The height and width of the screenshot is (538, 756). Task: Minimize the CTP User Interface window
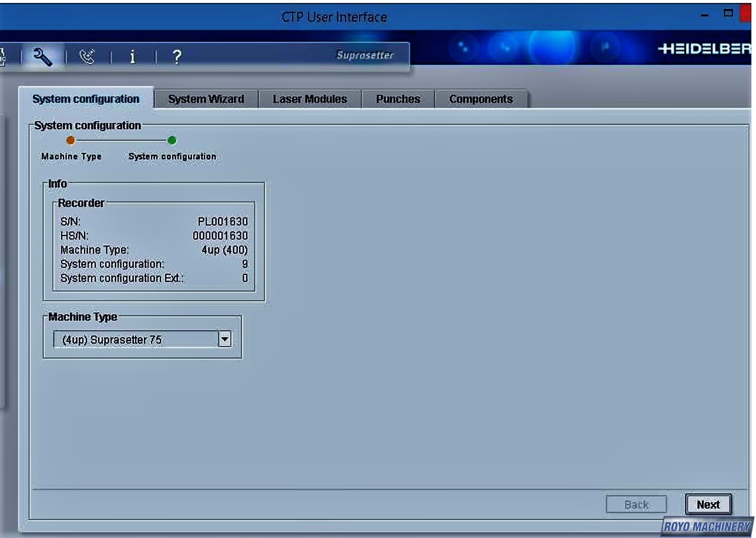pyautogui.click(x=710, y=13)
